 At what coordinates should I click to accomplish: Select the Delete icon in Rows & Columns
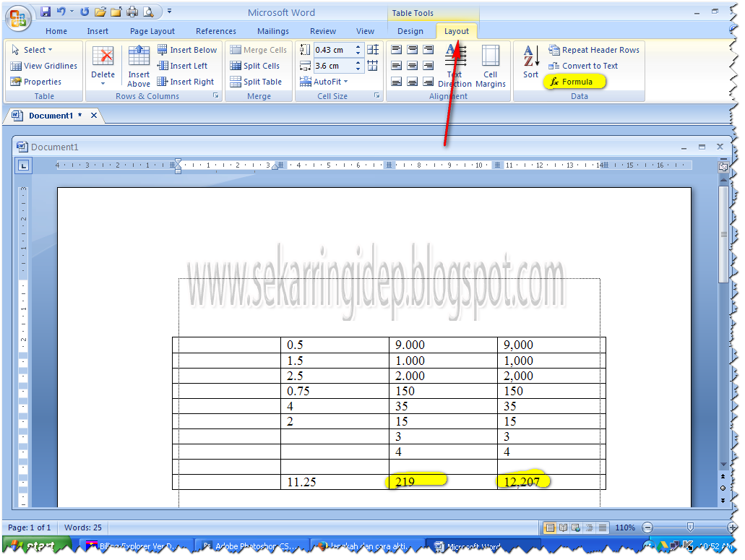point(103,65)
